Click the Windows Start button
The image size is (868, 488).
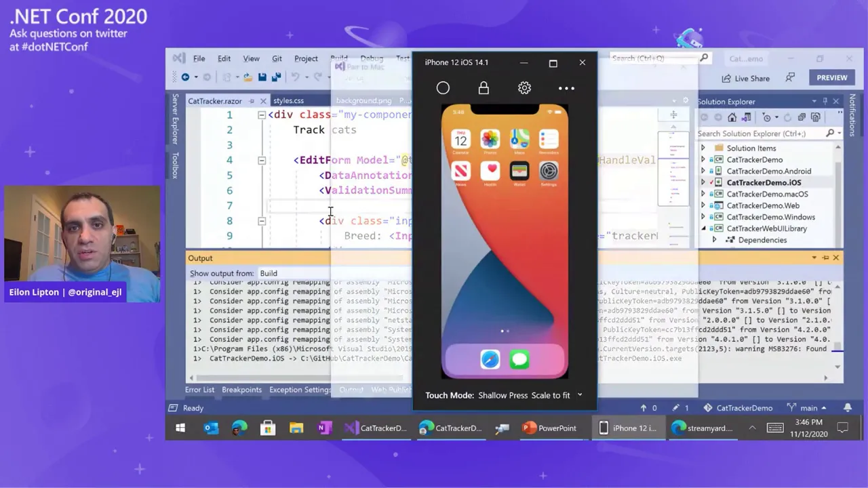click(x=180, y=428)
